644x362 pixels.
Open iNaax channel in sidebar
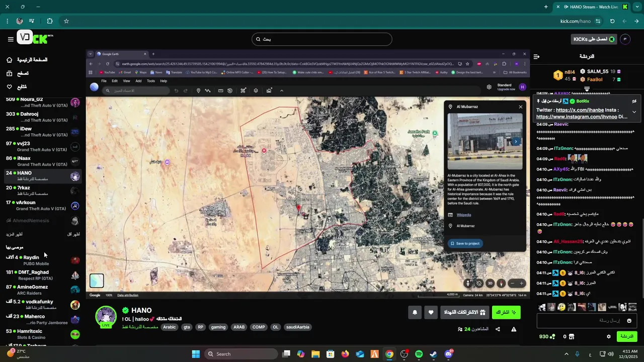pos(43,161)
